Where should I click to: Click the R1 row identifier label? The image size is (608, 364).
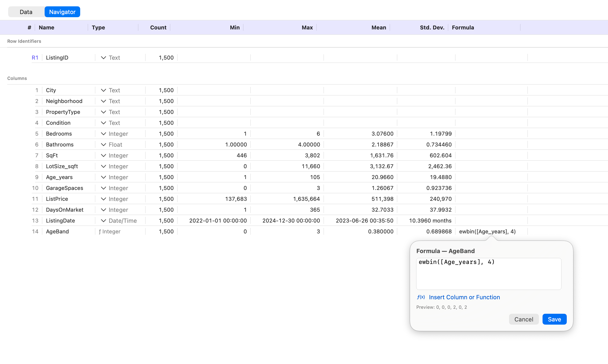(35, 58)
